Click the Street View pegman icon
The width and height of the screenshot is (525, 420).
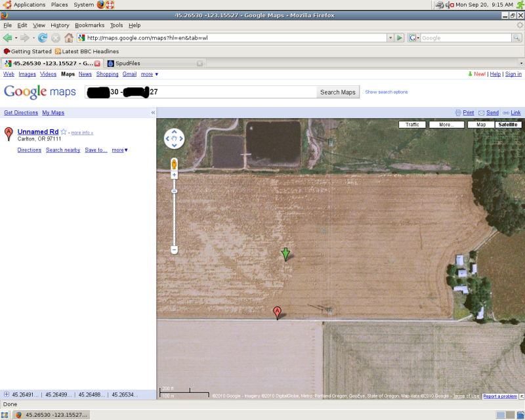175,163
